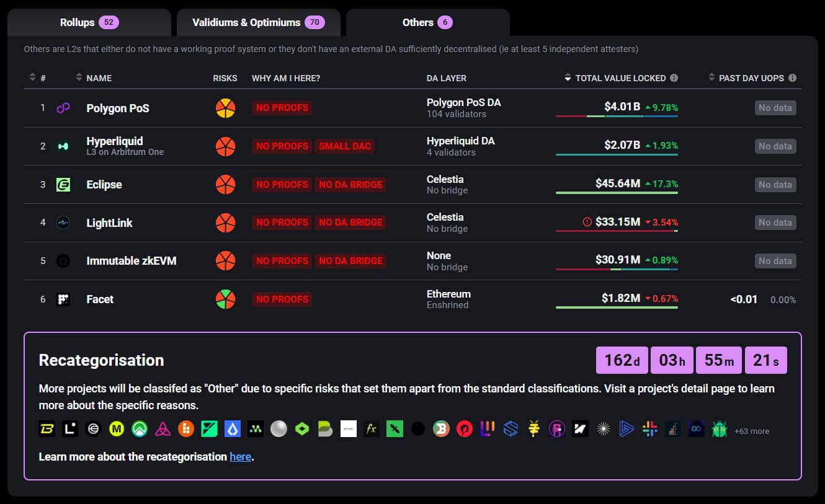Image resolution: width=825 pixels, height=504 pixels.
Task: Switch to the Rollups tab
Action: point(89,22)
